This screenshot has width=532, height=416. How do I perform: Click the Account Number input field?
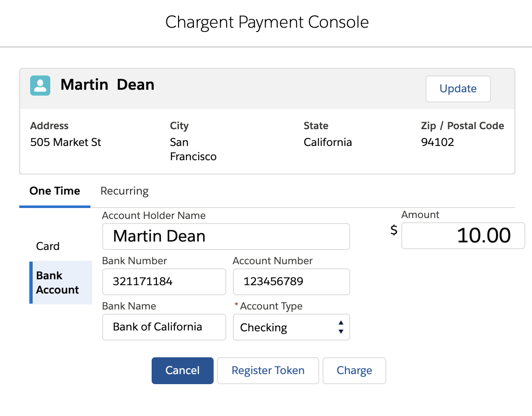coord(291,282)
